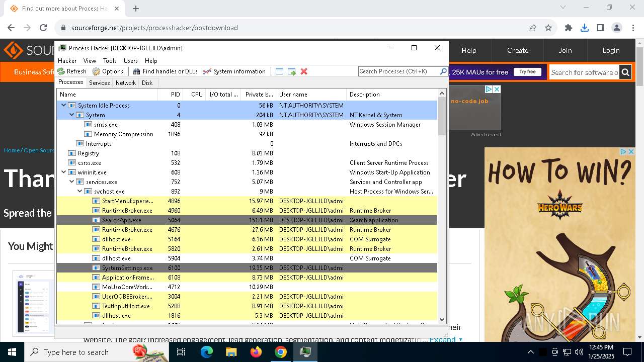Switch to the Disk tab
644x362 pixels.
click(x=147, y=83)
